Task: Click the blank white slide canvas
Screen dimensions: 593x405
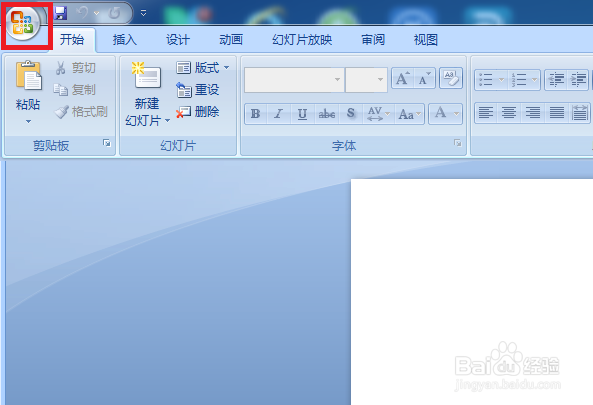Action: click(x=472, y=292)
